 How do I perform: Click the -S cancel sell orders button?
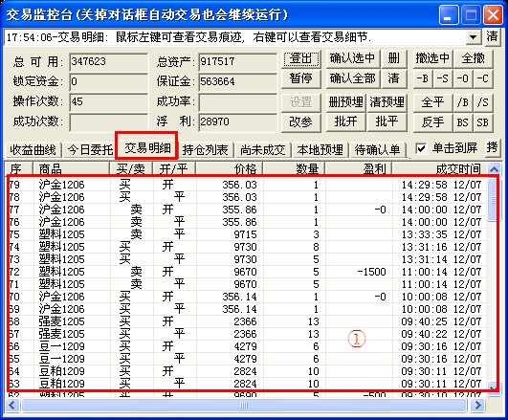point(443,78)
